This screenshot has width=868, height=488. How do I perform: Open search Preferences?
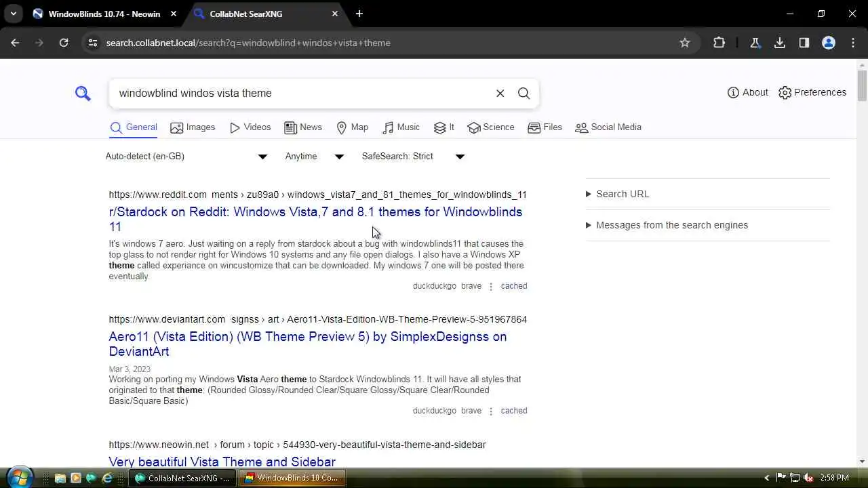point(812,92)
